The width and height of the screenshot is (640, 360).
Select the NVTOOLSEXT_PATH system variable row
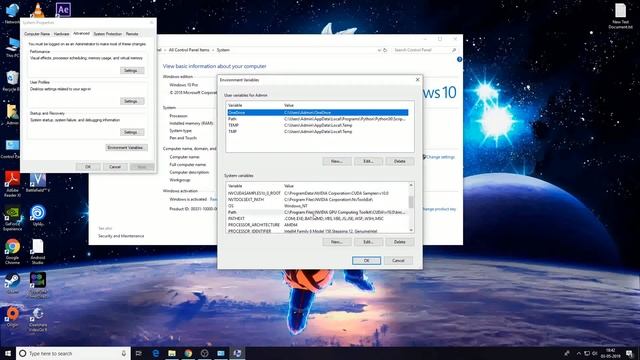[318, 200]
